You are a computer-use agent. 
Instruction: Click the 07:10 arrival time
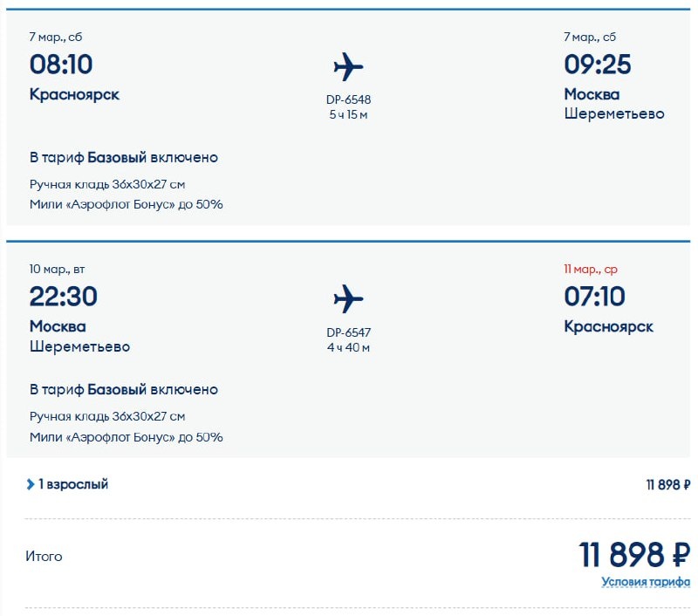point(594,297)
